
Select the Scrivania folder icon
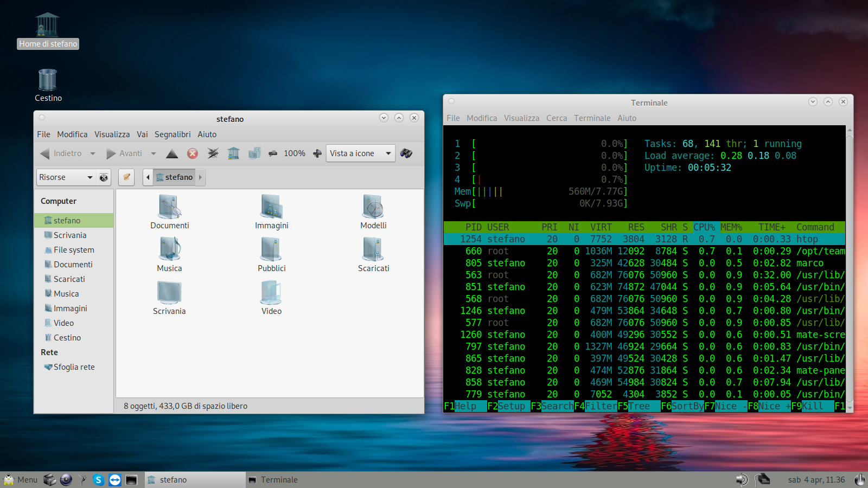pyautogui.click(x=169, y=298)
